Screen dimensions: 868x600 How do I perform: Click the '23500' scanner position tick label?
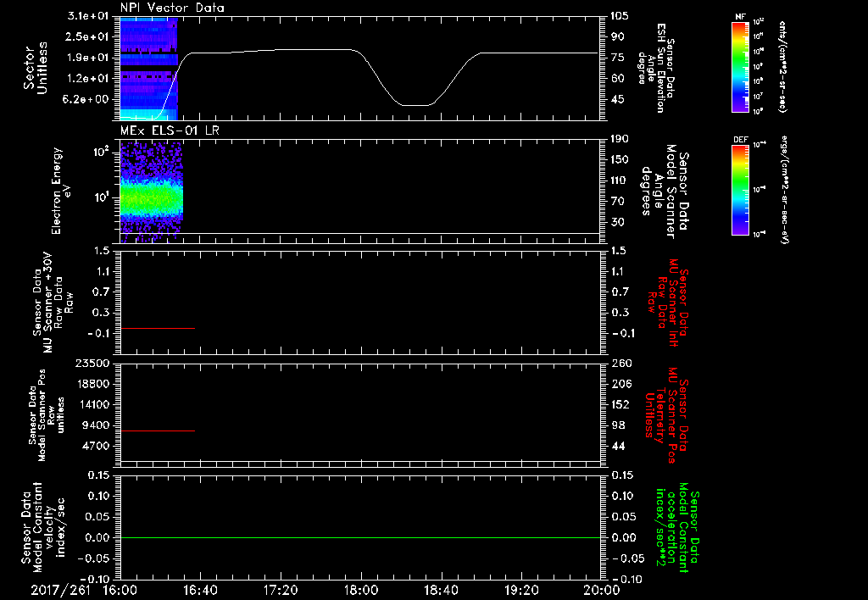click(92, 363)
